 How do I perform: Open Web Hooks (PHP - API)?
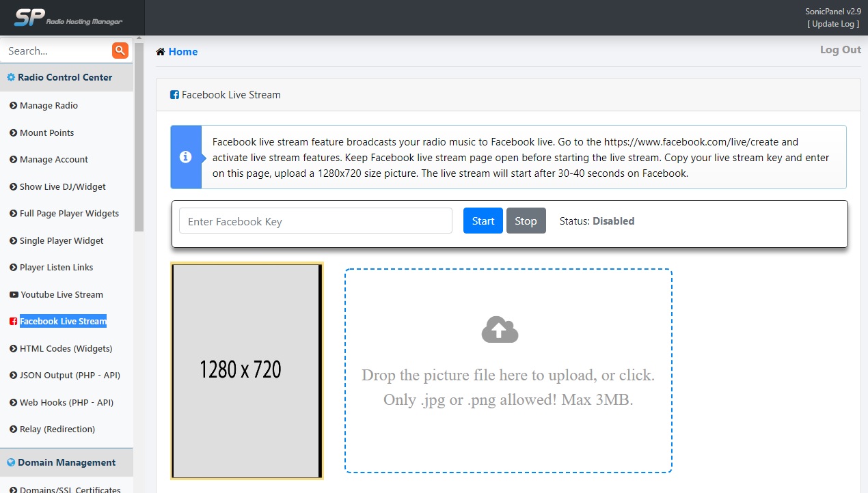coord(66,403)
